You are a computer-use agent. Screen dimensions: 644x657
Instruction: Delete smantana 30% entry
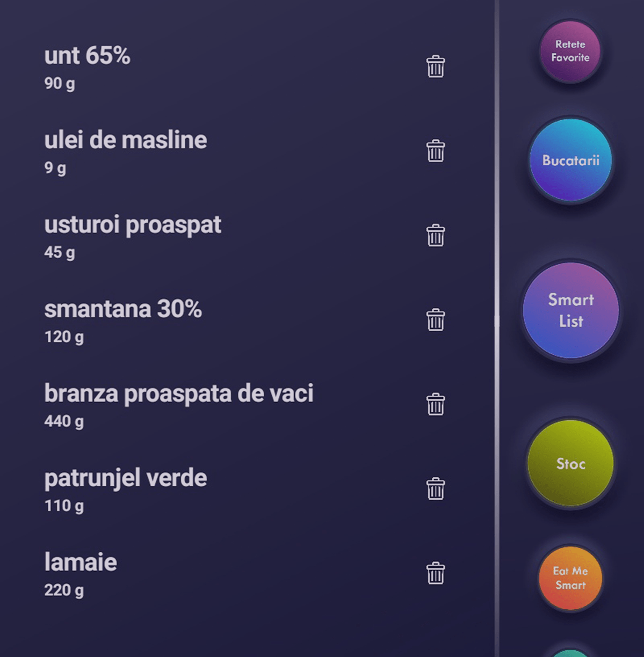(x=436, y=320)
